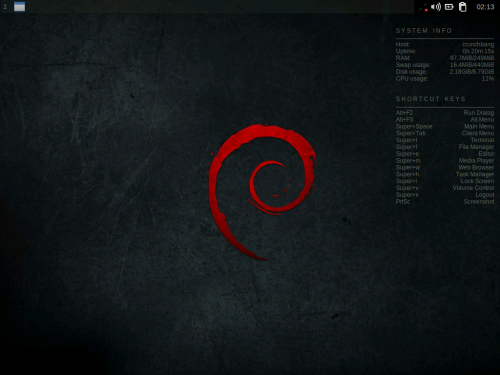
Task: Click the 'Swap usage:' label
Action: 413,65
